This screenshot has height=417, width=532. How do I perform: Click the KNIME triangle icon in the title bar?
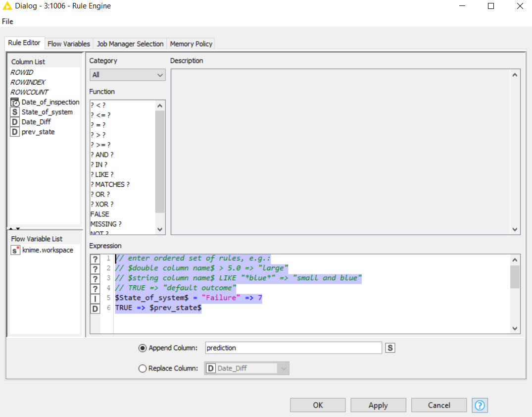tap(7, 6)
